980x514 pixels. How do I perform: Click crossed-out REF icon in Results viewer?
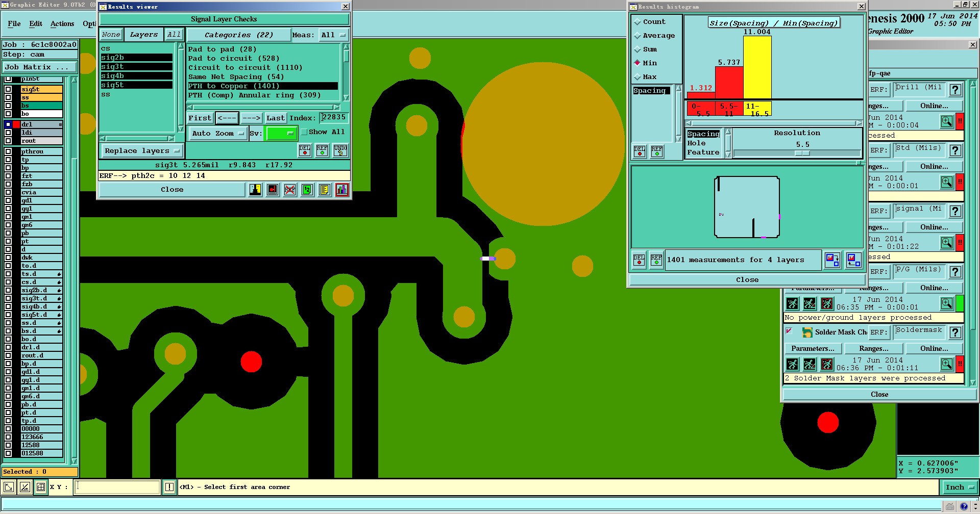pos(290,190)
